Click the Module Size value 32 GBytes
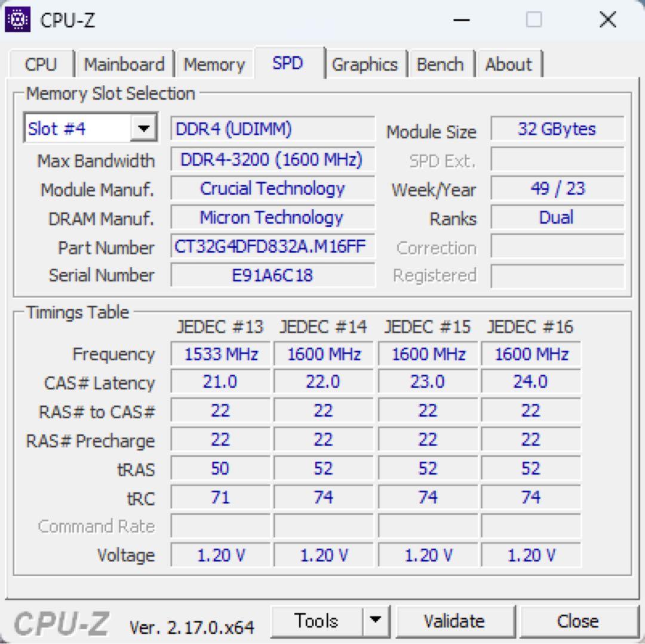Screen dimensions: 645x644 click(x=557, y=128)
